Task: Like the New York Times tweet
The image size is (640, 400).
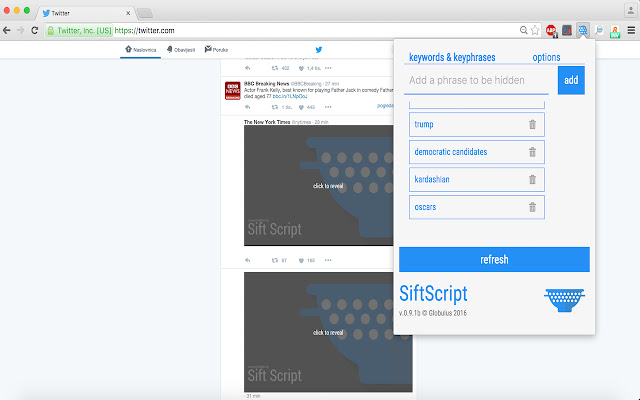Action: point(301,260)
